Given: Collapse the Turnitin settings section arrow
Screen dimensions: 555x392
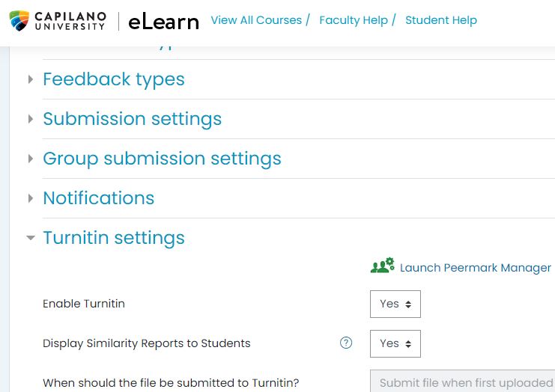Looking at the screenshot, I should [x=31, y=238].
